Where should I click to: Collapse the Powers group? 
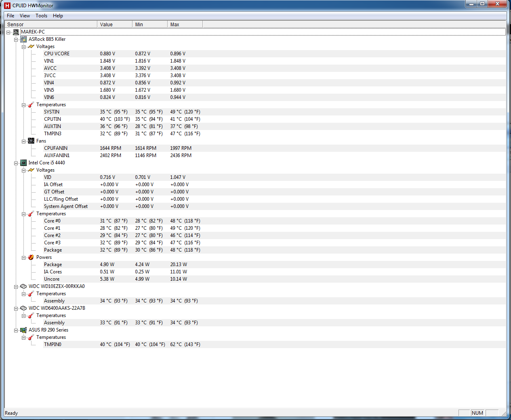coord(23,258)
